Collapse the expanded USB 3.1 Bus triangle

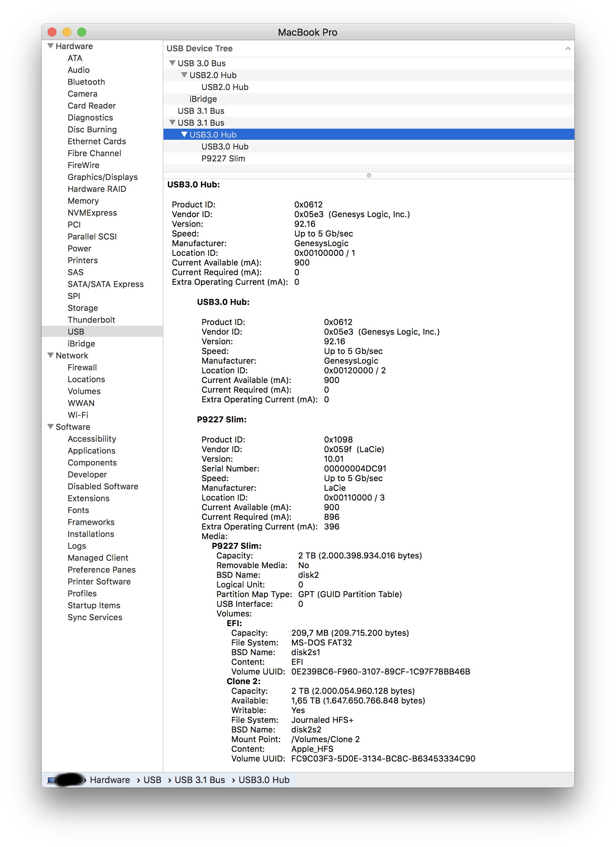click(172, 122)
